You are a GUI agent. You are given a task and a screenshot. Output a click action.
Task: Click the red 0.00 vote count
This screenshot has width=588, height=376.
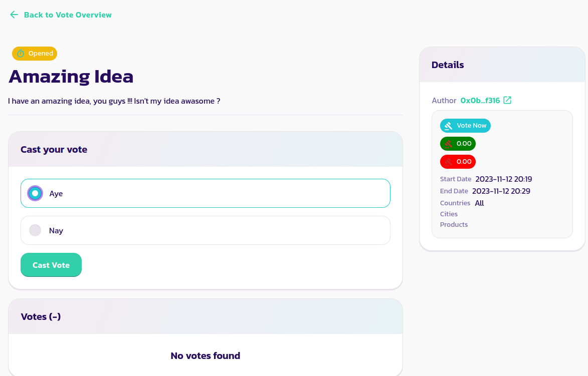pos(464,162)
